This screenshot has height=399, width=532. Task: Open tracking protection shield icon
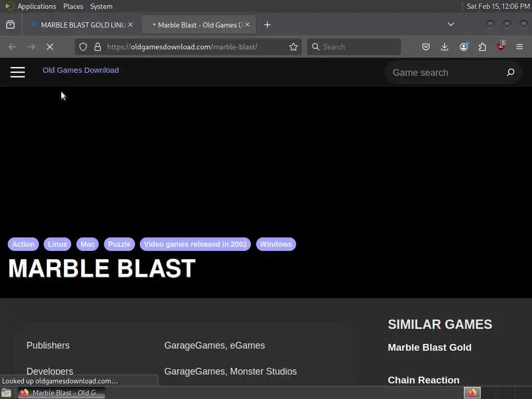[83, 47]
